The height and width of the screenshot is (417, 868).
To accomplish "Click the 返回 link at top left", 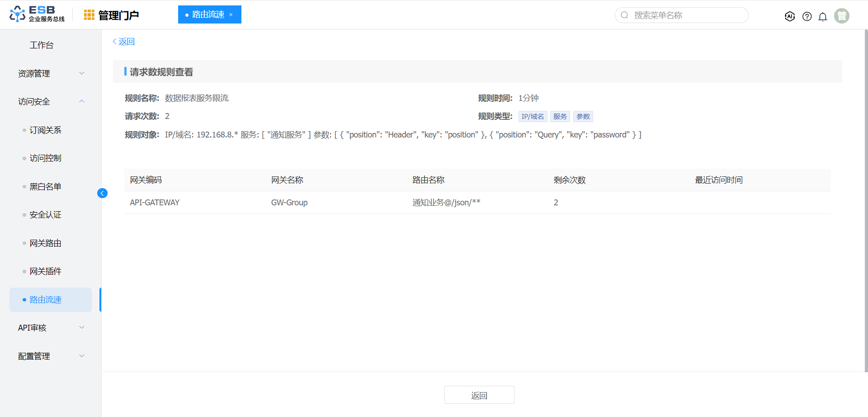I will [124, 42].
